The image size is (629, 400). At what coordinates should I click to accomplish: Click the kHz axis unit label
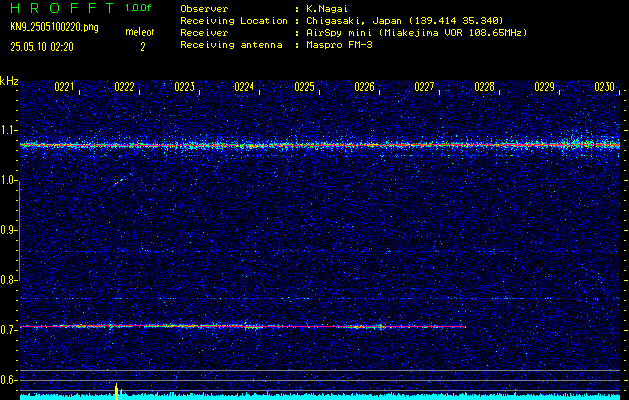(9, 81)
